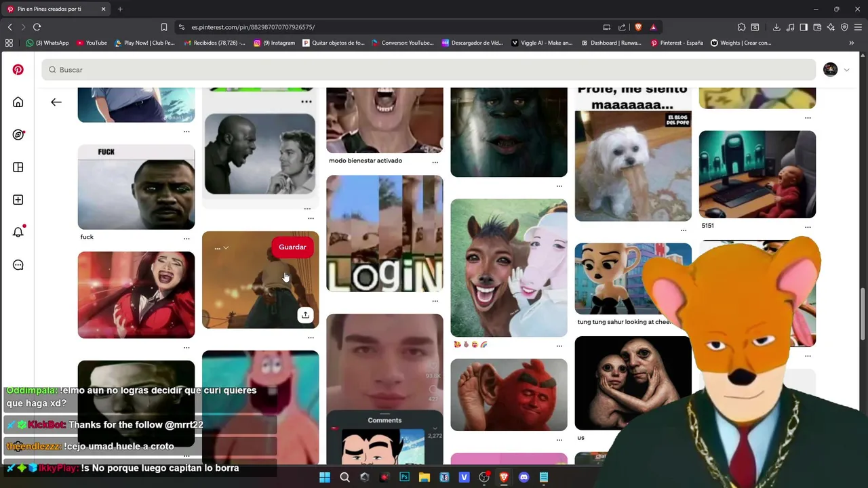Open the red tomato ear pin thumbnail
The image size is (868, 488).
(x=509, y=394)
